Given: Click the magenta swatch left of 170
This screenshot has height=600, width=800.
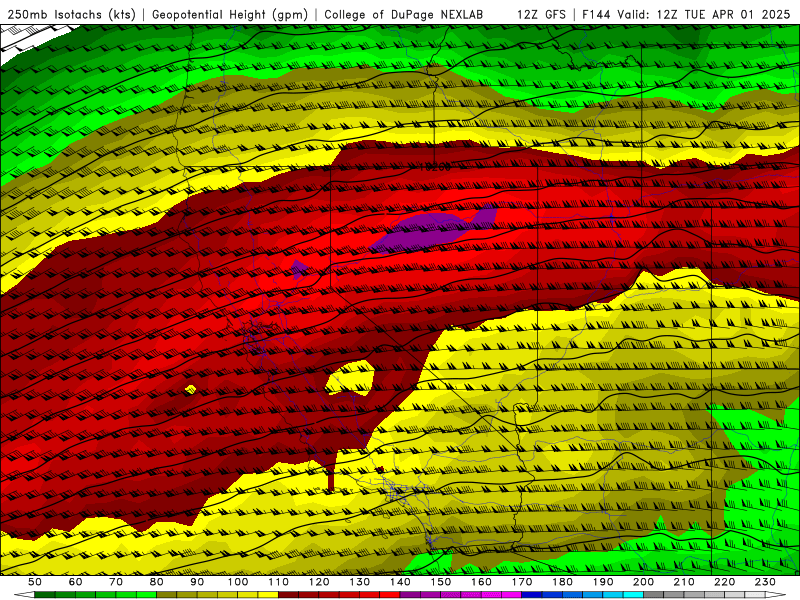Looking at the screenshot, I should 511,595.
